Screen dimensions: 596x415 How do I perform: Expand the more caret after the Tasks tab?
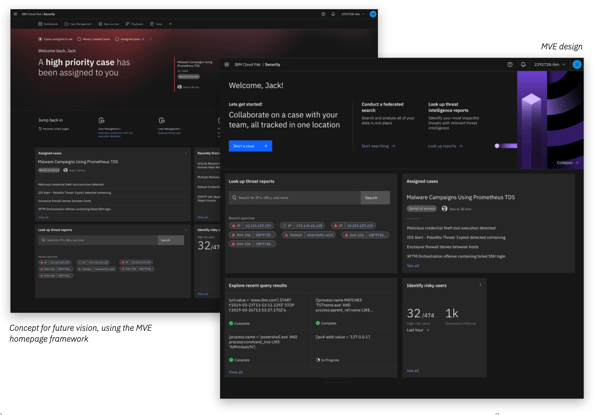170,24
